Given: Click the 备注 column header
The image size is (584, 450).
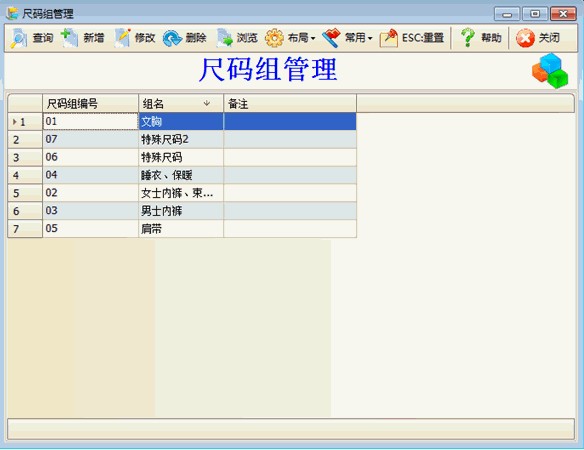Looking at the screenshot, I should [290, 103].
